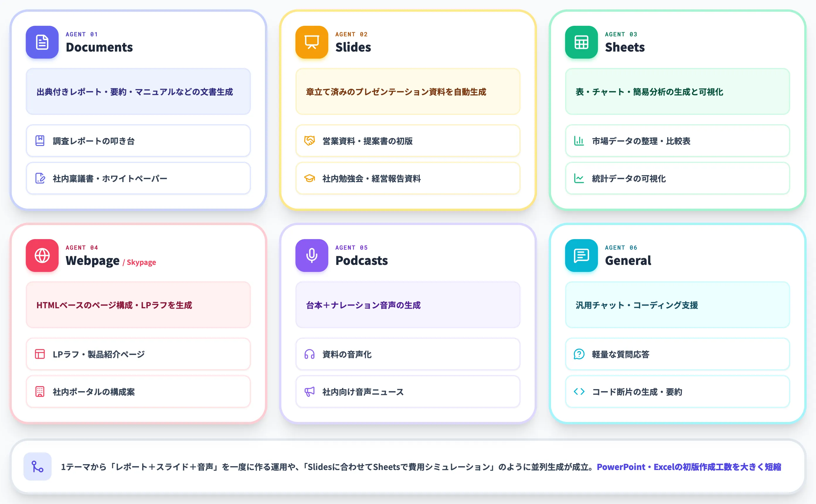
Task: Click the Webpage agent globe icon
Action: point(42,256)
